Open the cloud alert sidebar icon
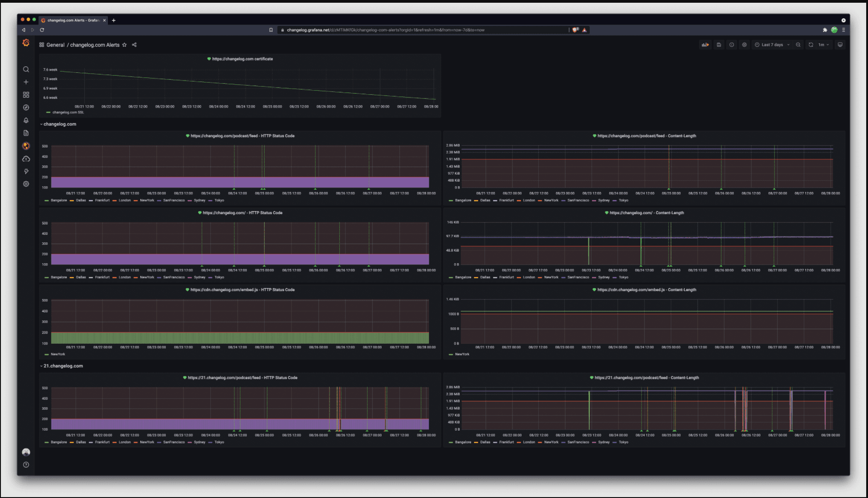Viewport: 868px width, 498px height. pos(26,158)
